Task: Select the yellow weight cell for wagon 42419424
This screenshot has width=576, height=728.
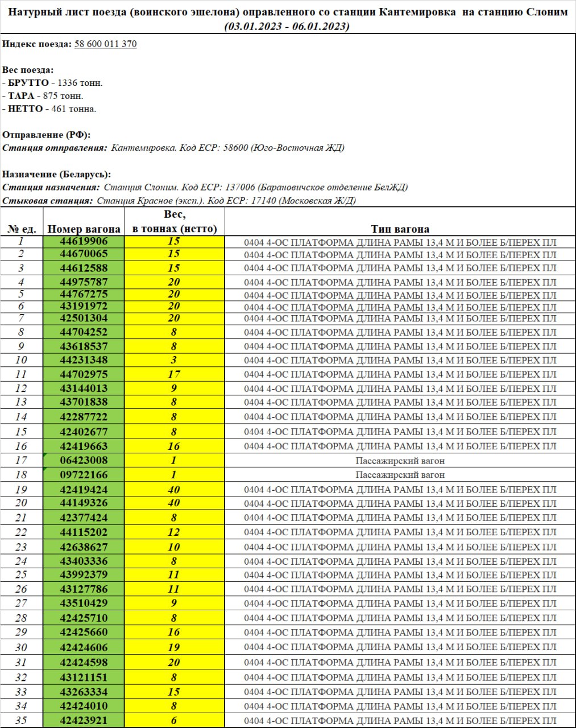Action: point(174,489)
